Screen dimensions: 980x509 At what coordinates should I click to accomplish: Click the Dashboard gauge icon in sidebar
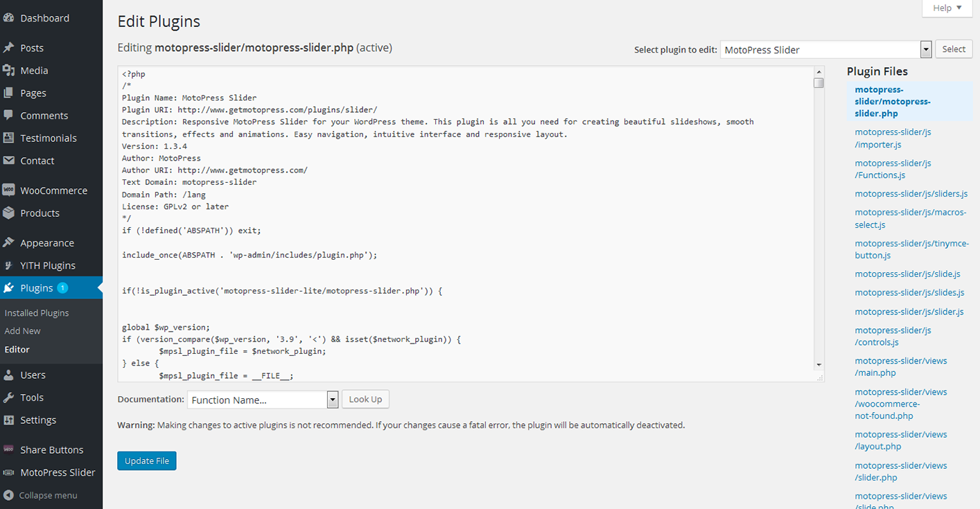click(x=9, y=18)
